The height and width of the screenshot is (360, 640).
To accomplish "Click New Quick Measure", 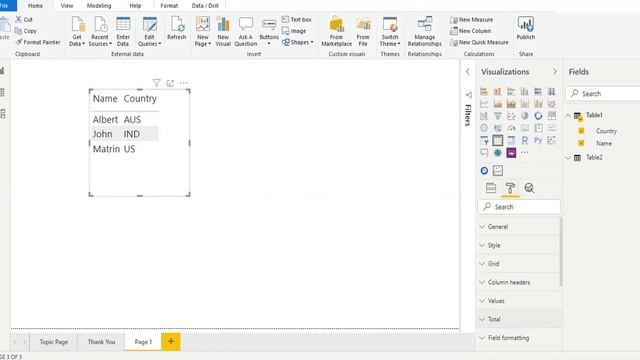I will tap(479, 42).
